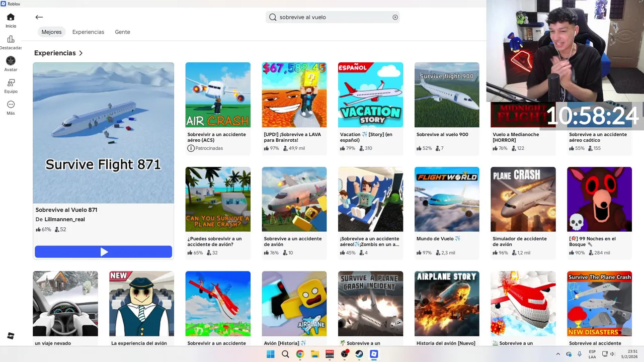The image size is (644, 362).
Task: Open the Can You Survive a Plane Crash thumbnail
Action: 218,199
